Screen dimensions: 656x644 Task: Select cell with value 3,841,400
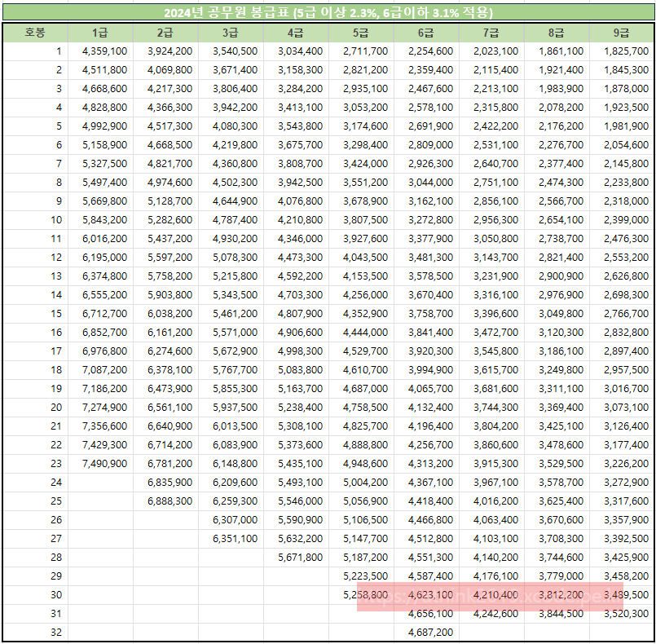point(426,333)
